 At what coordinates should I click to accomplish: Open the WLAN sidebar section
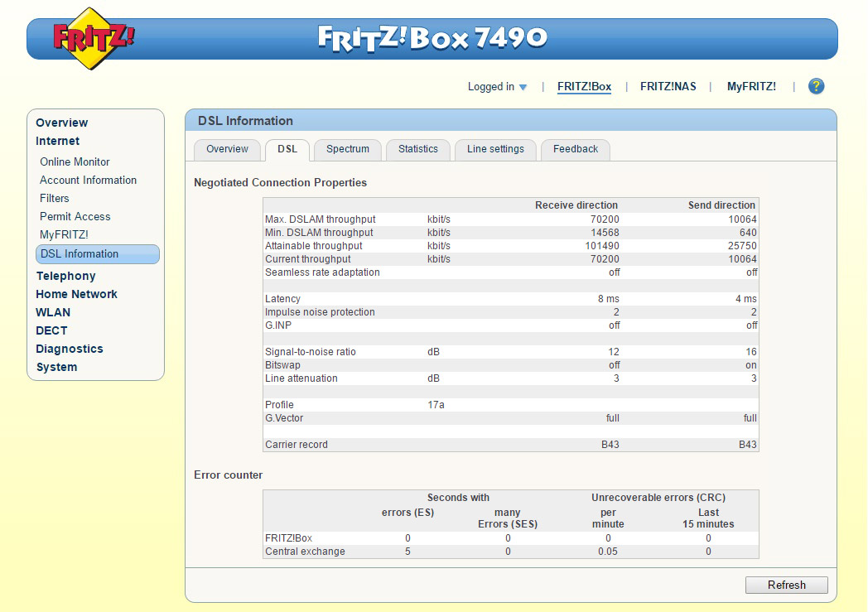(53, 312)
